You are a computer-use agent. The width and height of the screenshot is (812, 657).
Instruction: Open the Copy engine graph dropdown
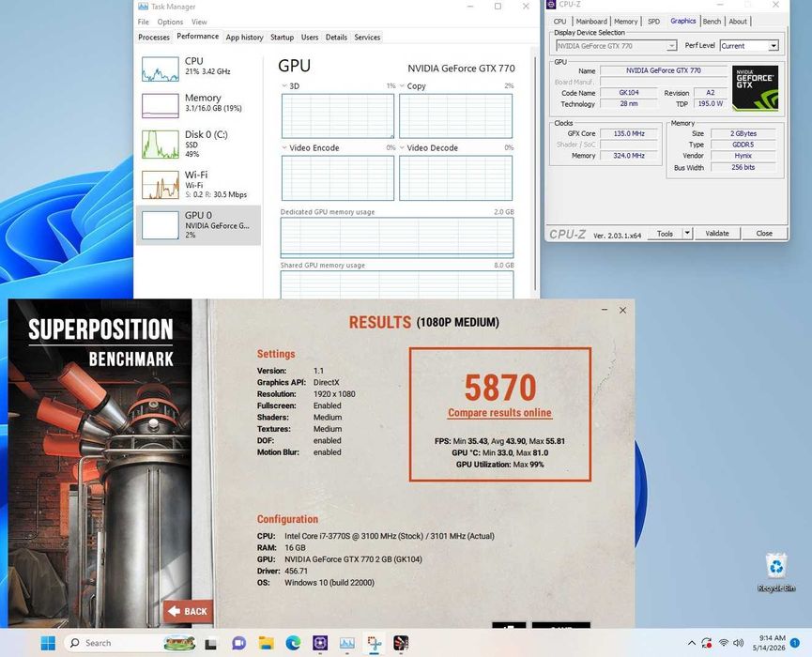pos(402,86)
